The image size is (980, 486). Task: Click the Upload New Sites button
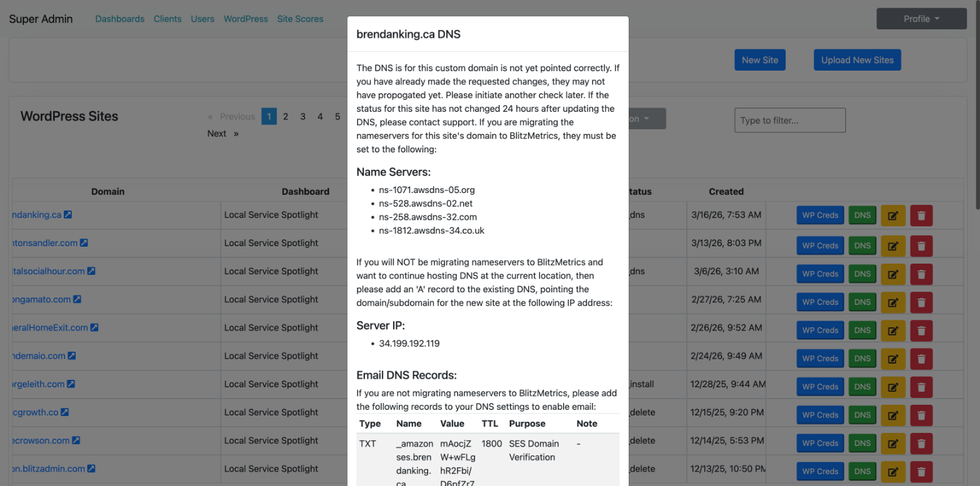tap(856, 59)
